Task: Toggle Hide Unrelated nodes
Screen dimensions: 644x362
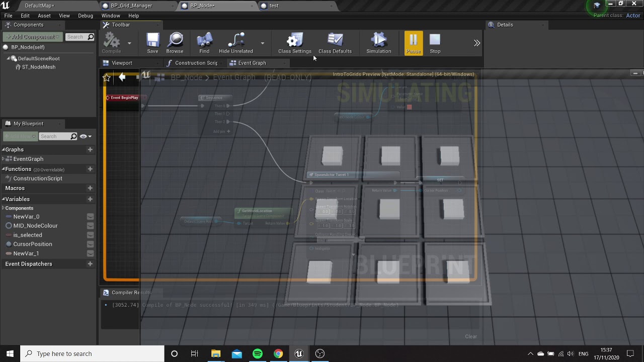Action: pyautogui.click(x=236, y=43)
